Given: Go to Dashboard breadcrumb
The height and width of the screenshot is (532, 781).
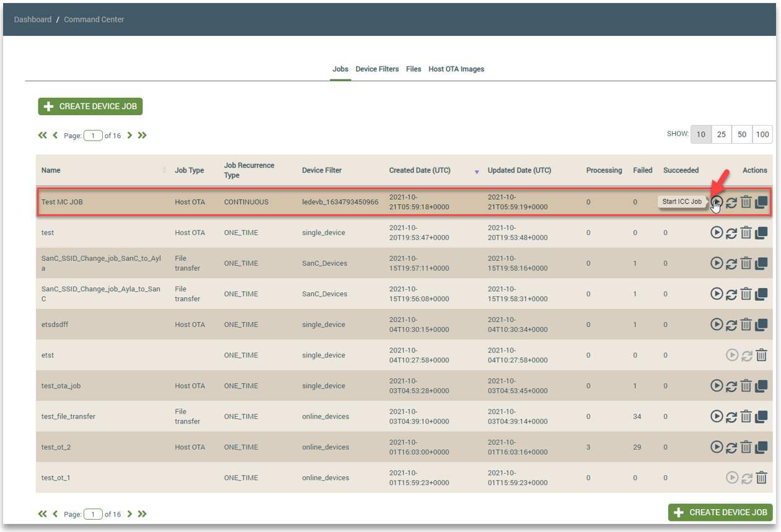Looking at the screenshot, I should 33,19.
